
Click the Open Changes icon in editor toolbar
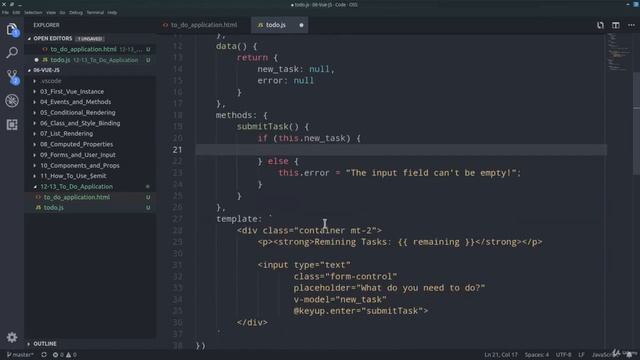600,25
